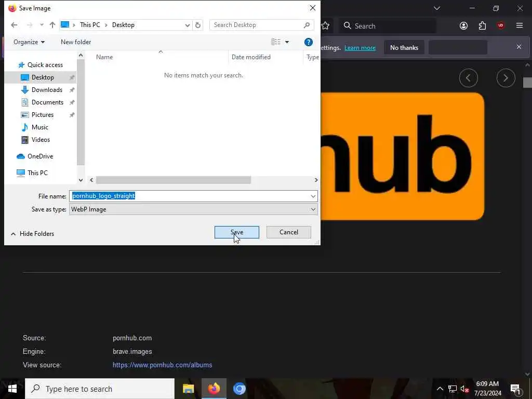Refresh the Desktop folder listing

pyautogui.click(x=198, y=25)
